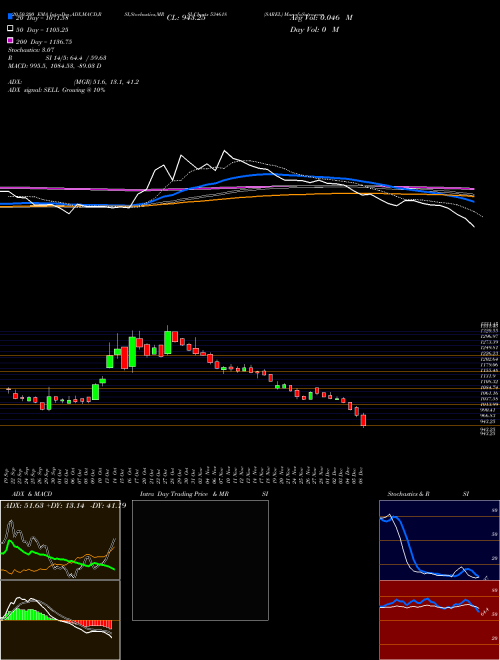
Task: Click the magenta 200 Day EMA legend swatch
Action: tap(10, 40)
